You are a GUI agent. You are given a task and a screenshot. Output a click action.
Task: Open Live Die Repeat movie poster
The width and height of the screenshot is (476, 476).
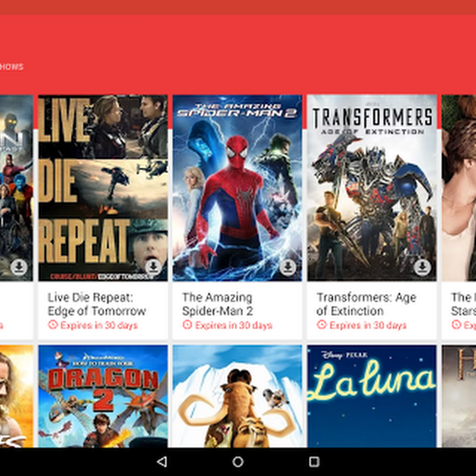(x=103, y=188)
